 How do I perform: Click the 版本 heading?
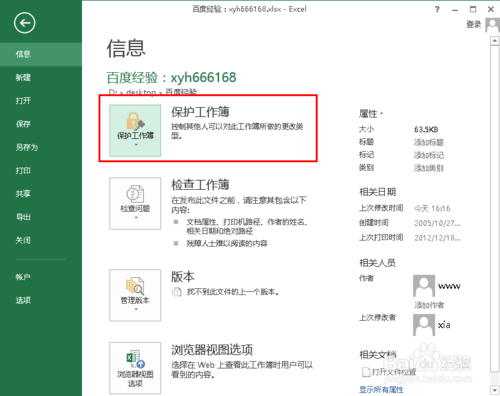(183, 276)
